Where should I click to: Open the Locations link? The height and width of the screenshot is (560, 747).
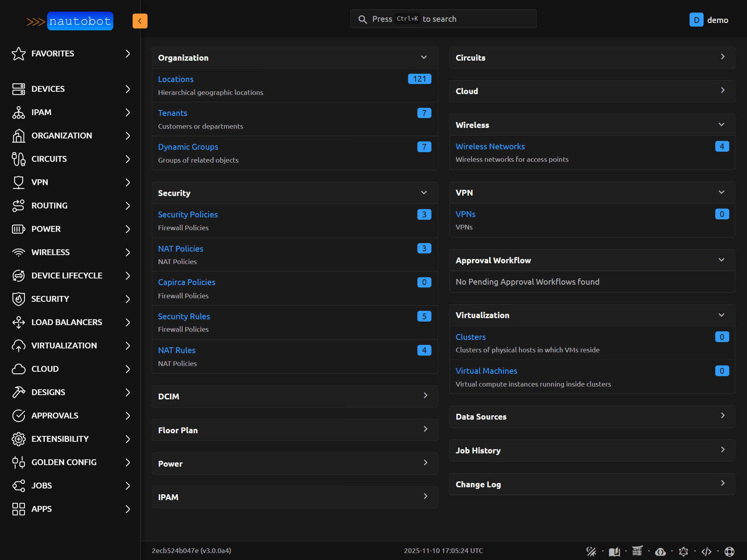click(x=175, y=79)
